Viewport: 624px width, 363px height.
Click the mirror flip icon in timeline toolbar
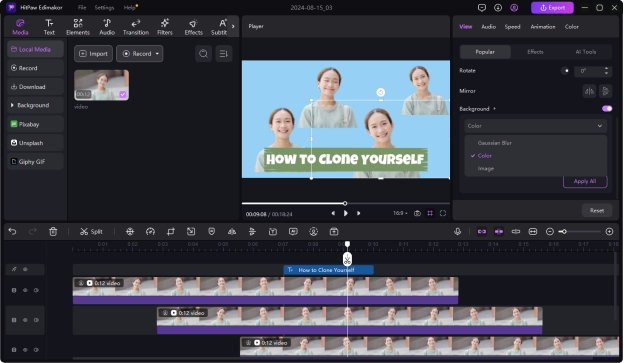pyautogui.click(x=232, y=231)
